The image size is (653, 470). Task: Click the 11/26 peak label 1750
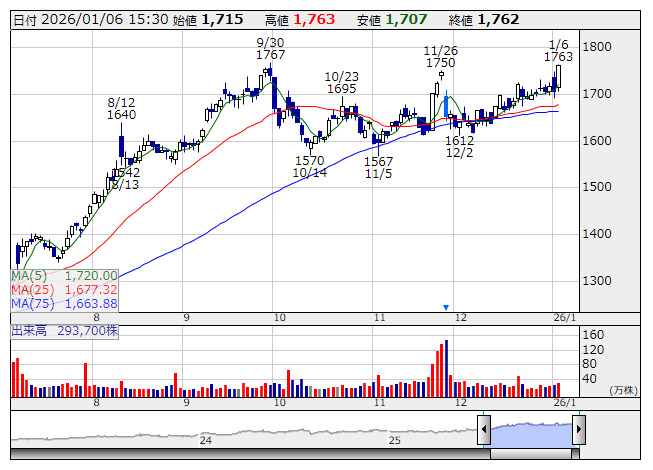pos(440,63)
